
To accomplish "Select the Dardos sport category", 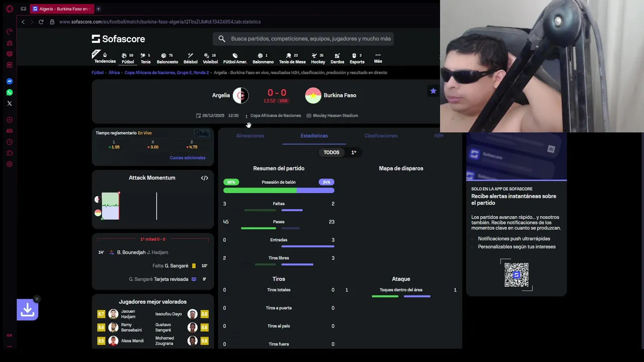I will point(338,58).
